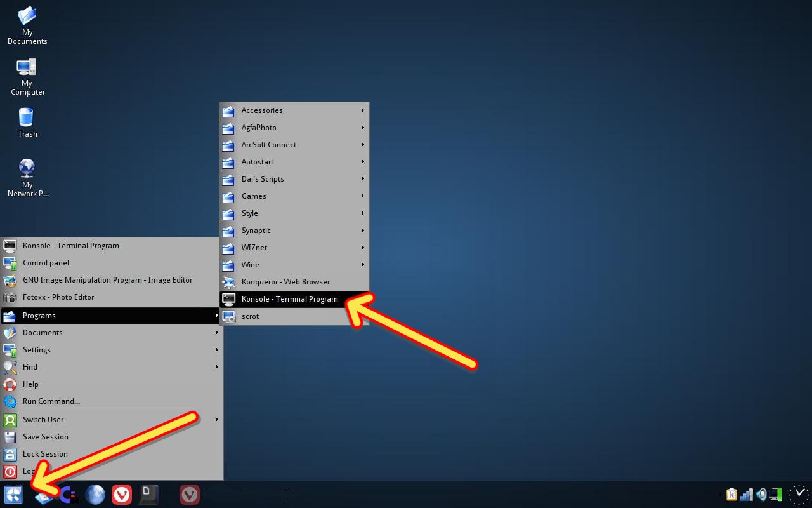Click the analog clock in the panel
This screenshot has height=508, width=812.
[x=799, y=495]
